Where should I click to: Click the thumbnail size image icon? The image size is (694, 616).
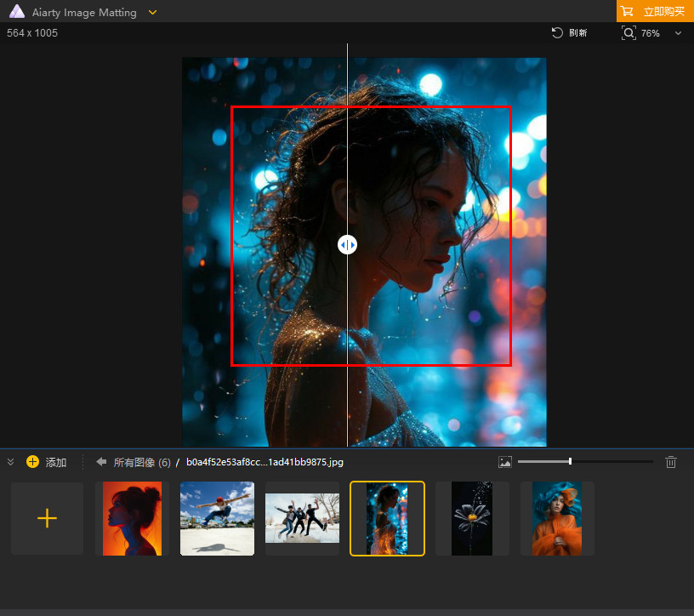click(x=505, y=462)
